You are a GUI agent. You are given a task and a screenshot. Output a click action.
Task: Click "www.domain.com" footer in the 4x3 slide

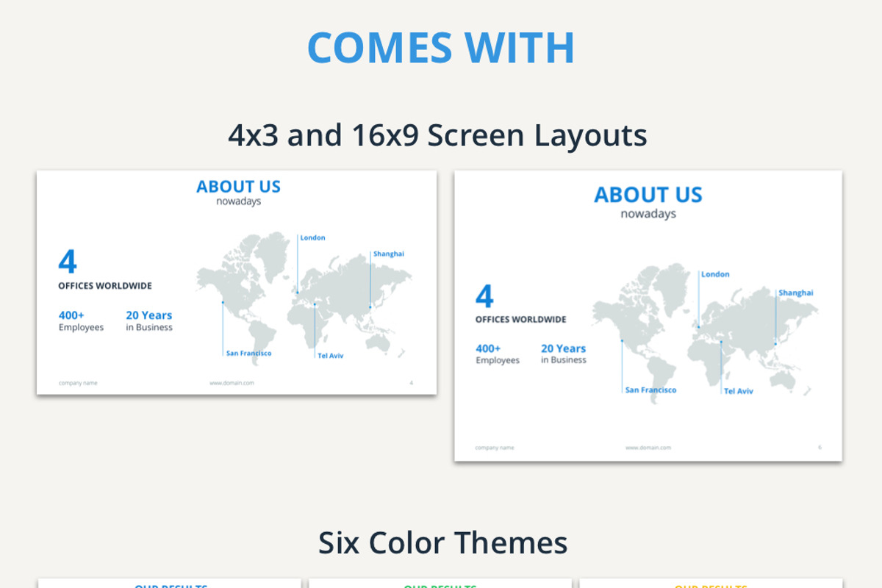click(648, 448)
